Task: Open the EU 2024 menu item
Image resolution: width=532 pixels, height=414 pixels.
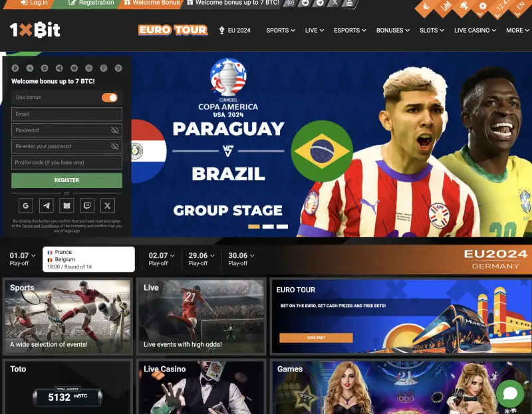Action: 235,30
